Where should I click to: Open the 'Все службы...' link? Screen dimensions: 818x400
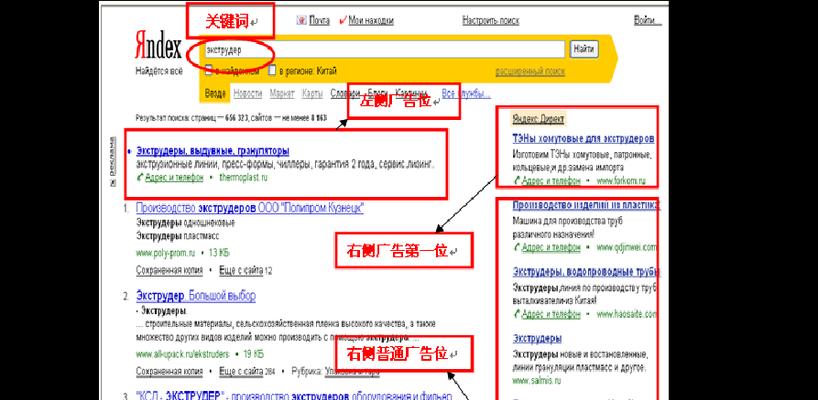pos(466,94)
